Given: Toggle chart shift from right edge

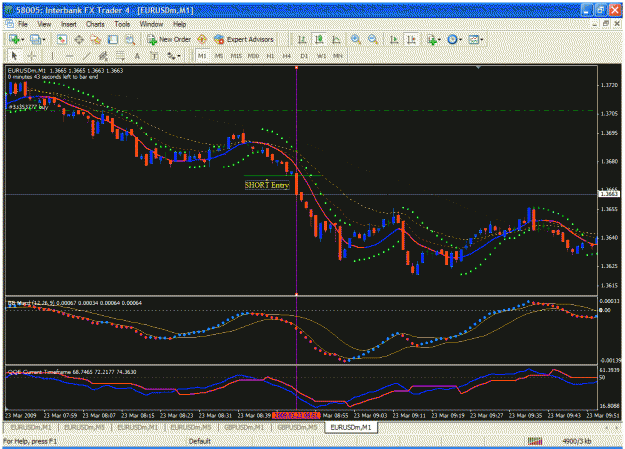Looking at the screenshot, I should 411,39.
